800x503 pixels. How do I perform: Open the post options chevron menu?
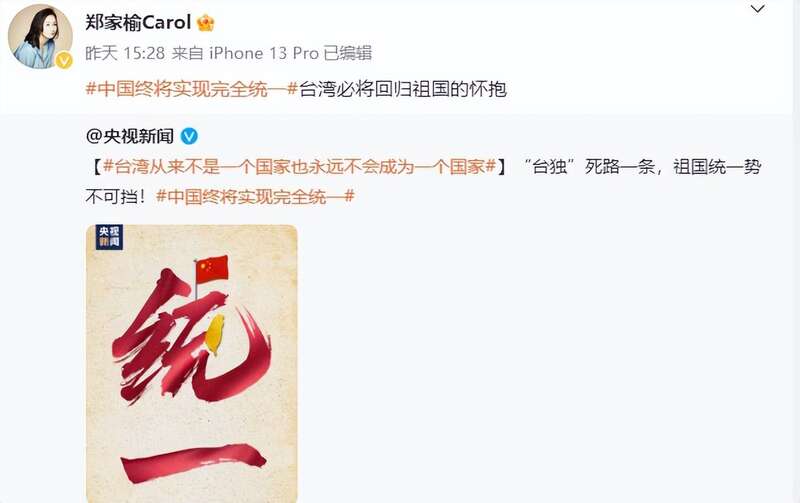coord(757,9)
